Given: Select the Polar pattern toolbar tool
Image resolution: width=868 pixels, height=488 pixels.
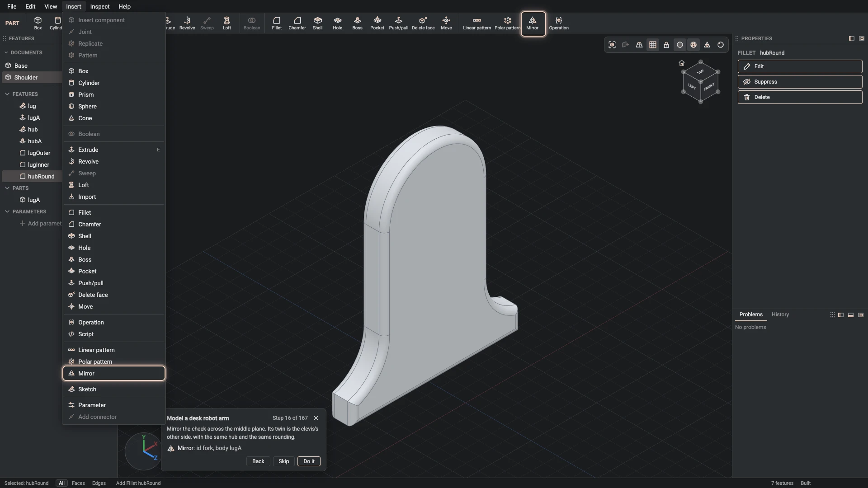Looking at the screenshot, I should coord(507,23).
